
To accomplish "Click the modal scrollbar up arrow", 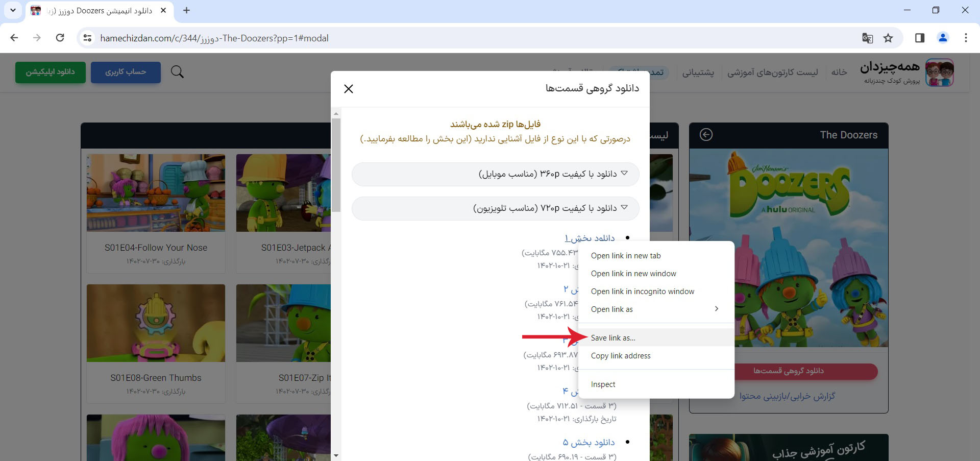I will click(336, 113).
